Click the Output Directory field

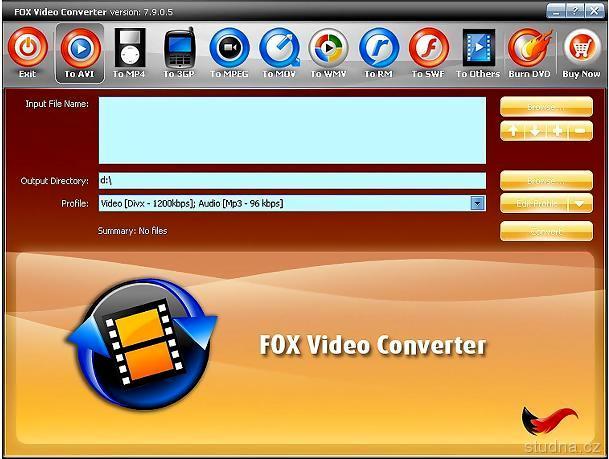292,181
